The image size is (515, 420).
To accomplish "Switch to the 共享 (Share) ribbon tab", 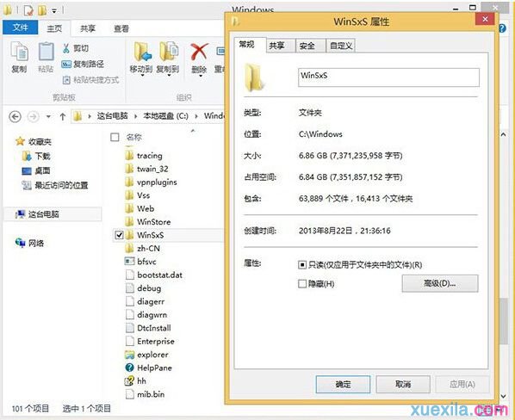I will click(88, 29).
